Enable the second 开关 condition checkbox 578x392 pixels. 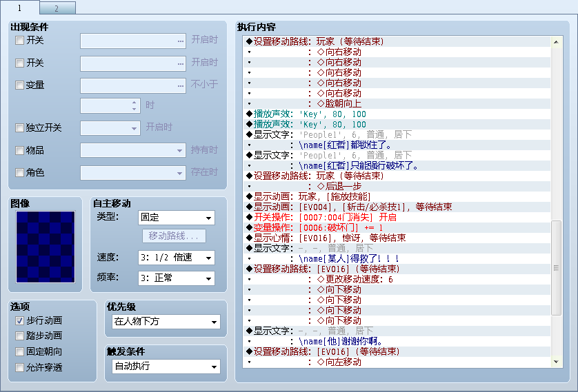[x=19, y=63]
